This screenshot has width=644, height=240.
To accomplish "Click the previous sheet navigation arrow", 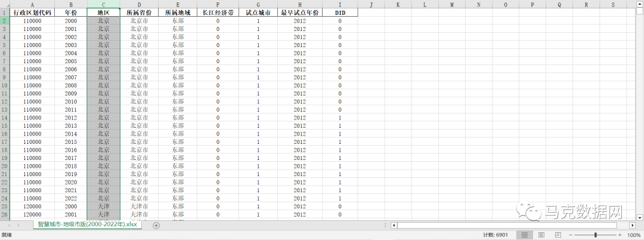I will point(8,225).
